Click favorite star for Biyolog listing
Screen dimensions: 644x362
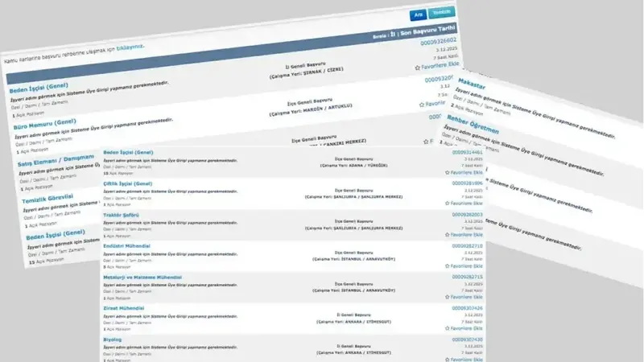pyautogui.click(x=448, y=358)
